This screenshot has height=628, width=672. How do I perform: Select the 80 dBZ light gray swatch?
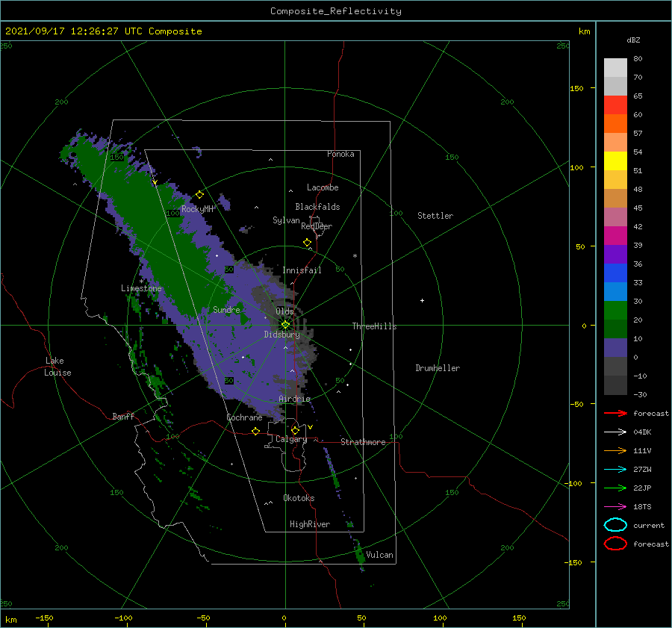615,68
